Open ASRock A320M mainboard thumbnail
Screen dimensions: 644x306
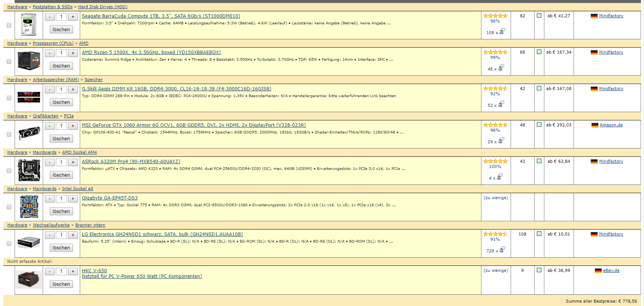[x=29, y=170]
